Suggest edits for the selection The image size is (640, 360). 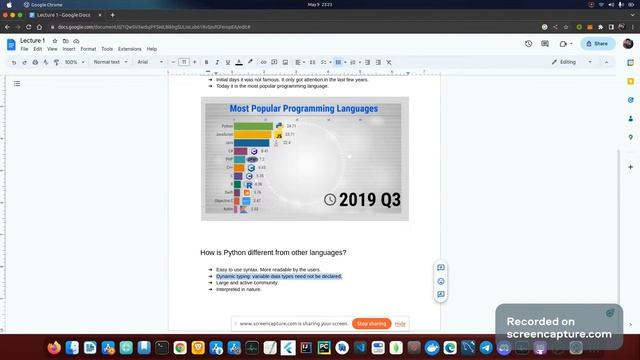pos(441,294)
